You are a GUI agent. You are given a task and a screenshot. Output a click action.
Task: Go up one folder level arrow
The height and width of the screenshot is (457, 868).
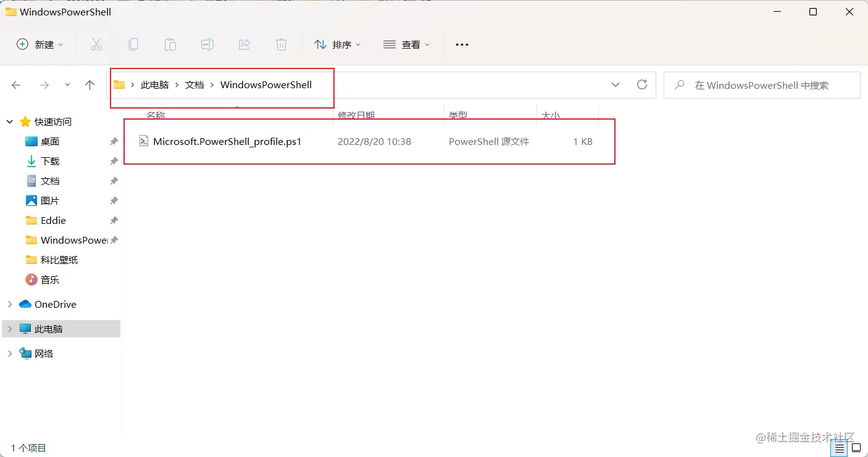tap(90, 85)
